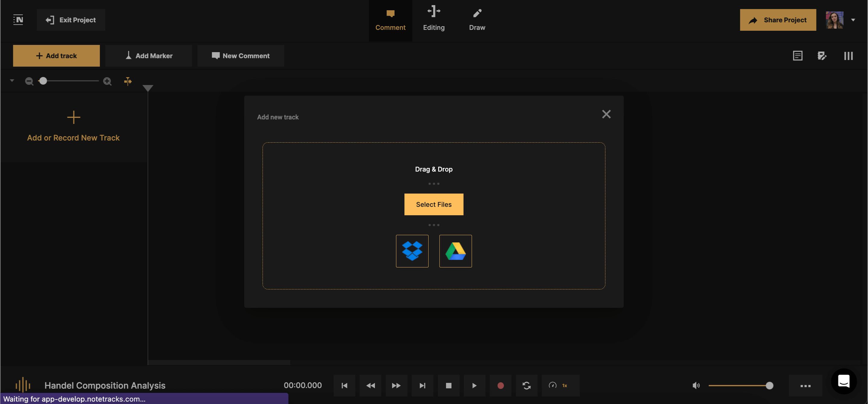Skip to the start of the track
The height and width of the screenshot is (404, 868).
344,386
